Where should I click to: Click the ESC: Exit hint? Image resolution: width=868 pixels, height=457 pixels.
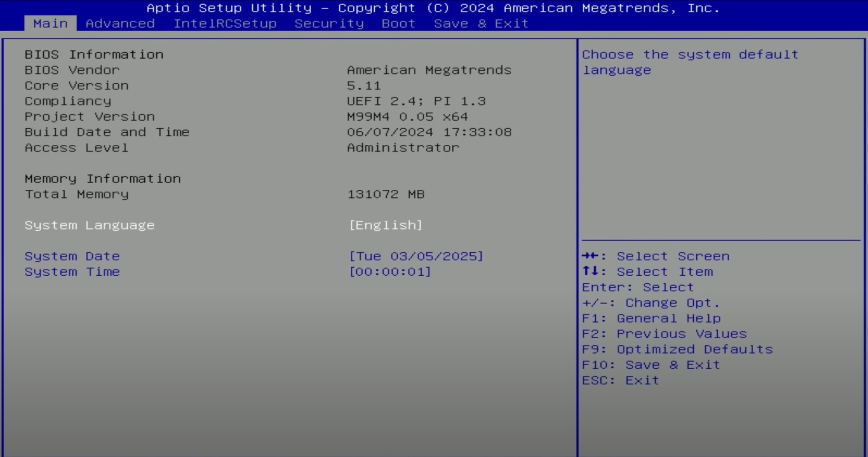pos(620,380)
